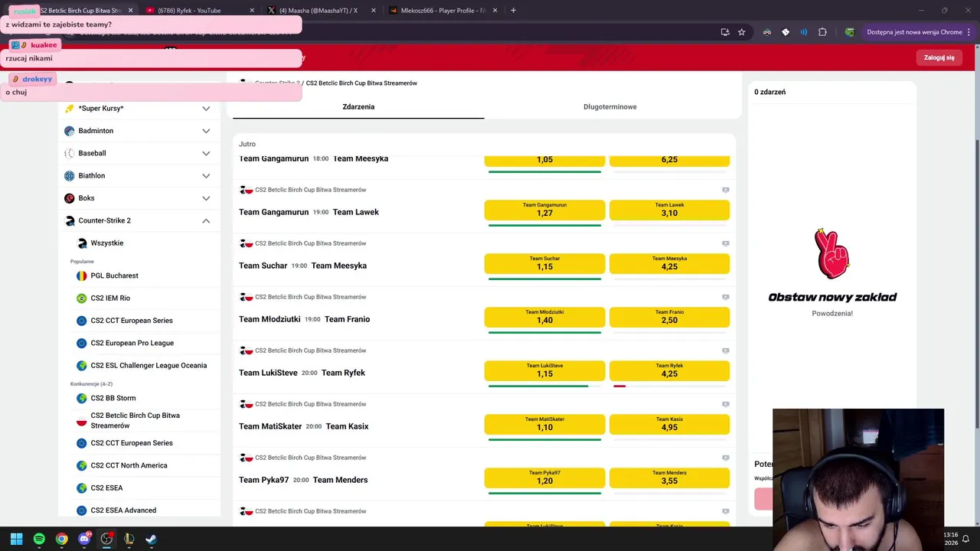The image size is (980, 551).
Task: Bet on Team Ryfek at odds 4,25
Action: coord(670,370)
